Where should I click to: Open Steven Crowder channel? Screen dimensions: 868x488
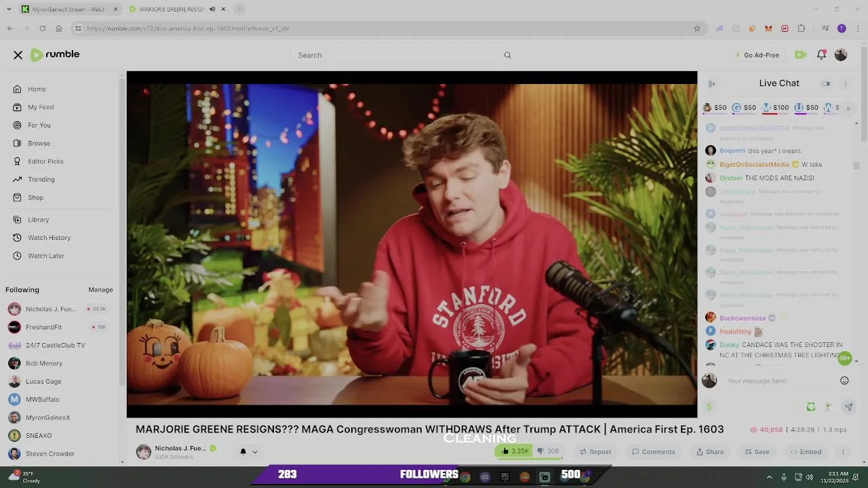click(50, 453)
